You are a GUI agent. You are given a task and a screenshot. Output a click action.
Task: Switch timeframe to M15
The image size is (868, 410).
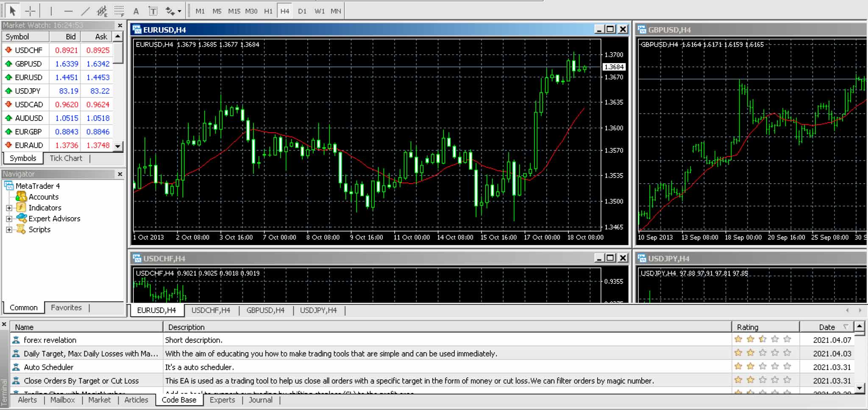click(234, 11)
